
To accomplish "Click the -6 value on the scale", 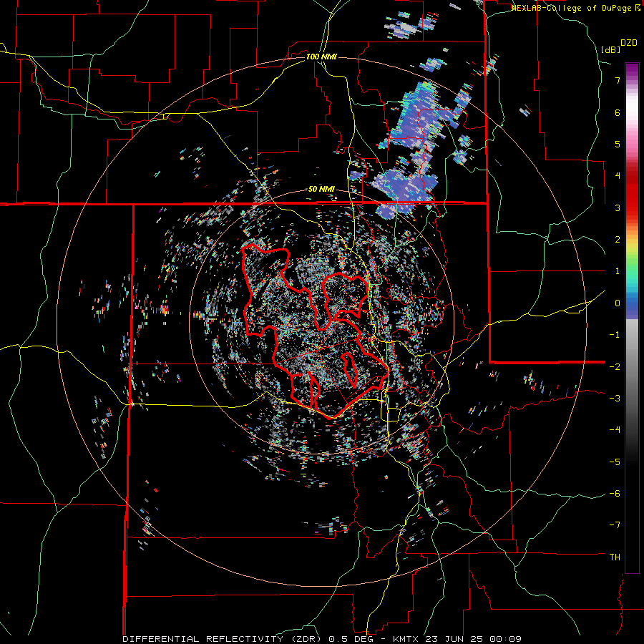I will pyautogui.click(x=615, y=494).
